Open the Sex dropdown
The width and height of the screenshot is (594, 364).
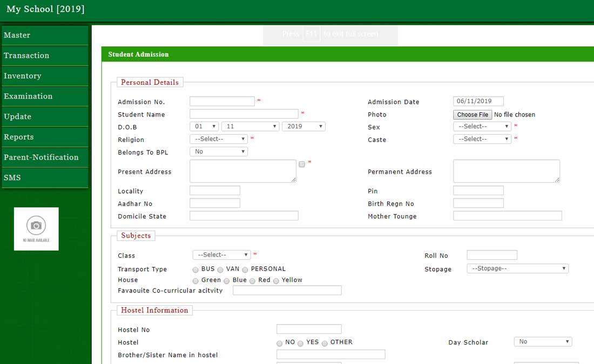click(482, 126)
